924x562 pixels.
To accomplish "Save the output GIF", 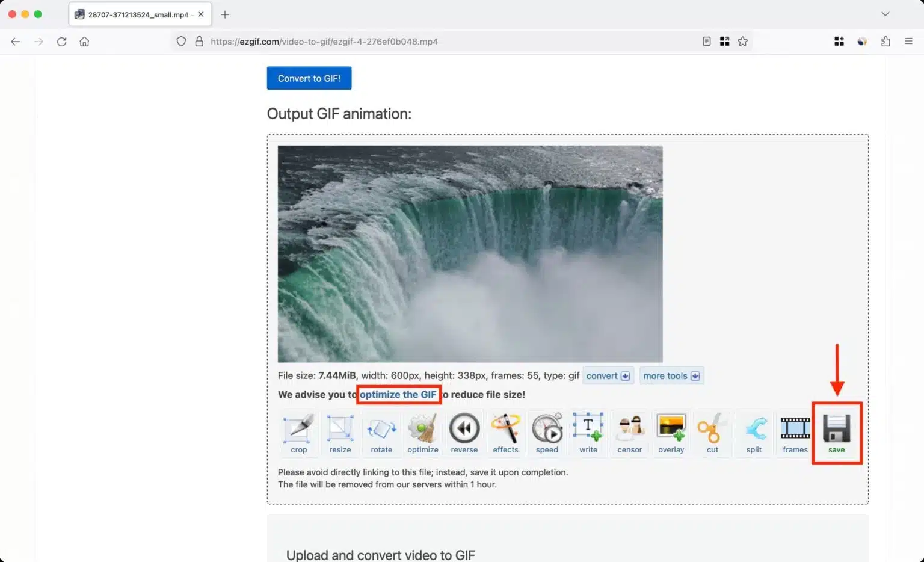I will coord(836,432).
